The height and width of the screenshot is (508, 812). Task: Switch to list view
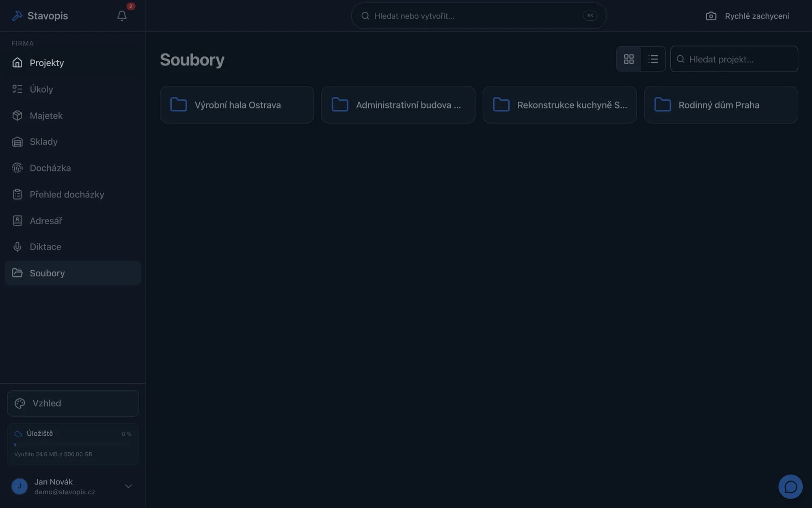click(x=653, y=59)
